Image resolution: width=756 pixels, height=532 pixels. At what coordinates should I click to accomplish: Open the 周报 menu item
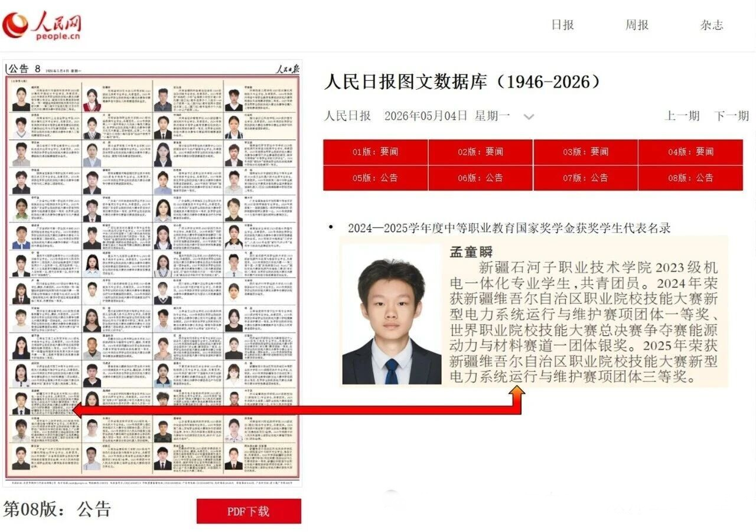(637, 25)
